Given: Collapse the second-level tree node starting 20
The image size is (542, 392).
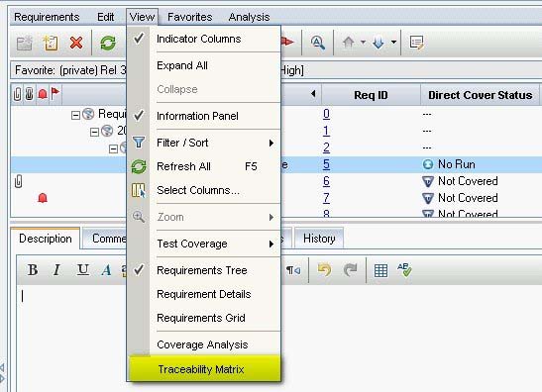Looking at the screenshot, I should [x=94, y=132].
